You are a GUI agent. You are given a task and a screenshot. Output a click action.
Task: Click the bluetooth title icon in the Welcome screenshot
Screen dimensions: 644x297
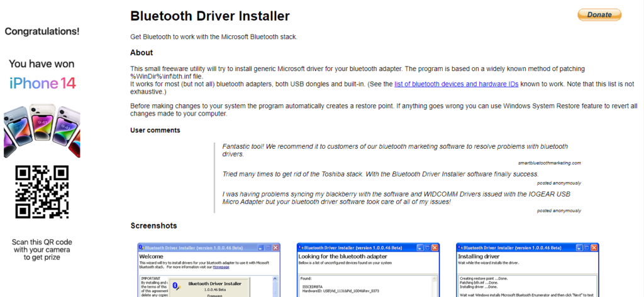pyautogui.click(x=142, y=248)
